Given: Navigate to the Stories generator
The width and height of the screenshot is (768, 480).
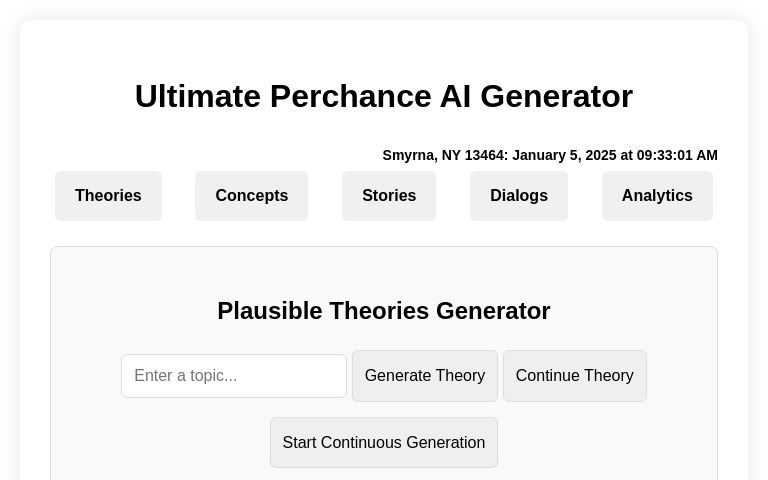Looking at the screenshot, I should (x=389, y=196).
